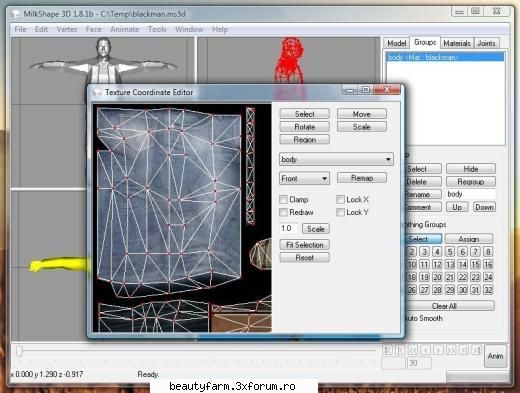Click the Remap button
The width and height of the screenshot is (520, 393).
click(x=362, y=178)
